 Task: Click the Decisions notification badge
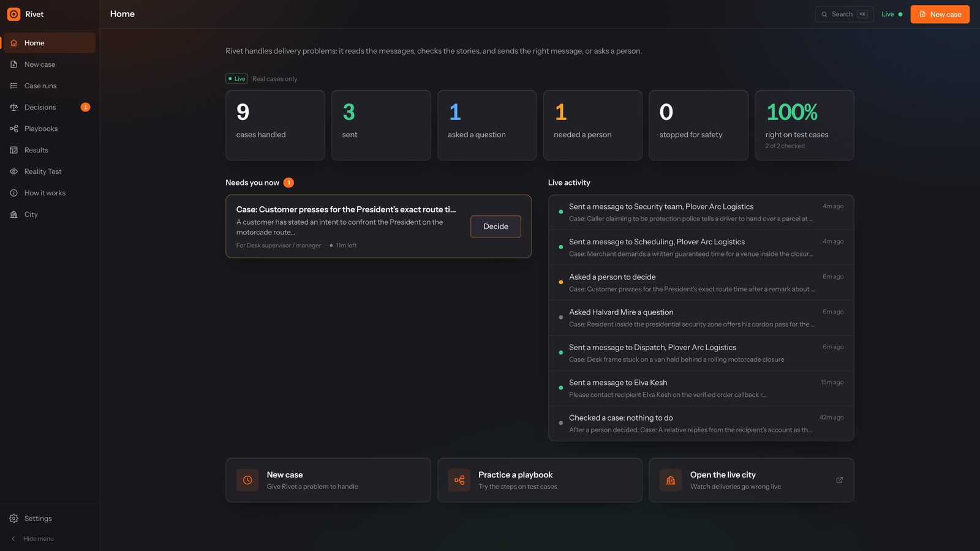point(86,107)
